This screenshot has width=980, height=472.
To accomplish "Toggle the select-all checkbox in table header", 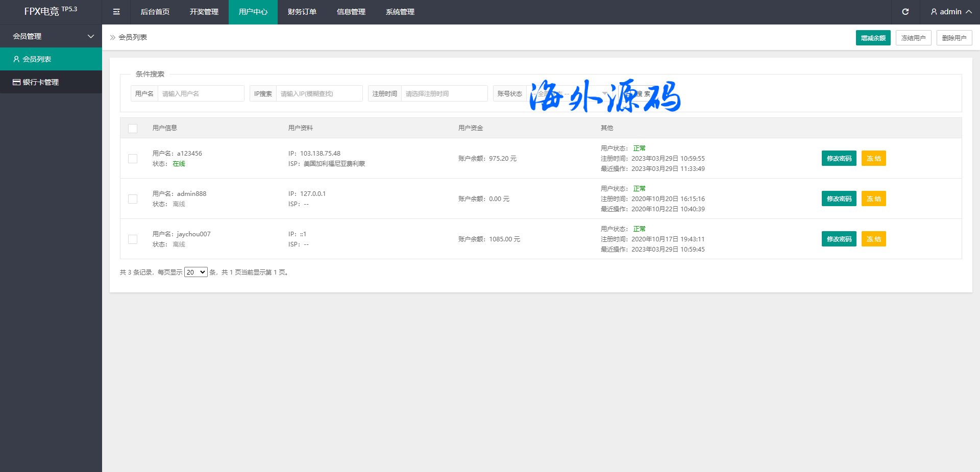I will pos(133,129).
